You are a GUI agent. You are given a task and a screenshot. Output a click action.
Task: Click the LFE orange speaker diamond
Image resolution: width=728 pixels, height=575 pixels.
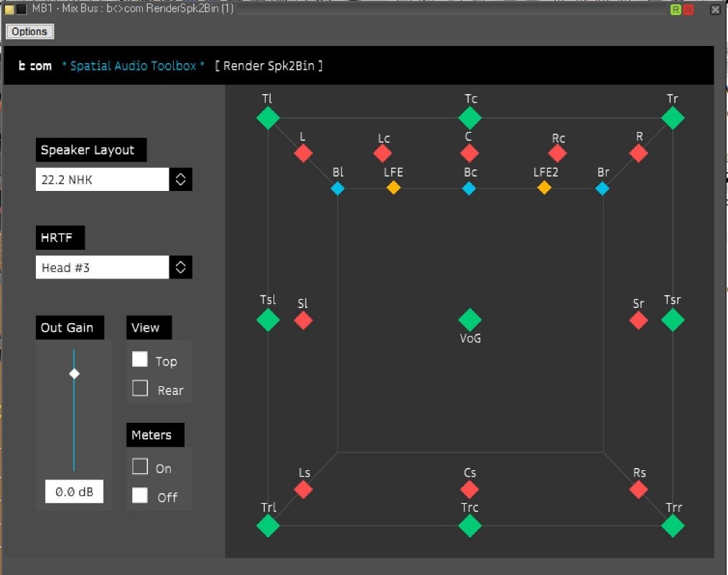(393, 187)
